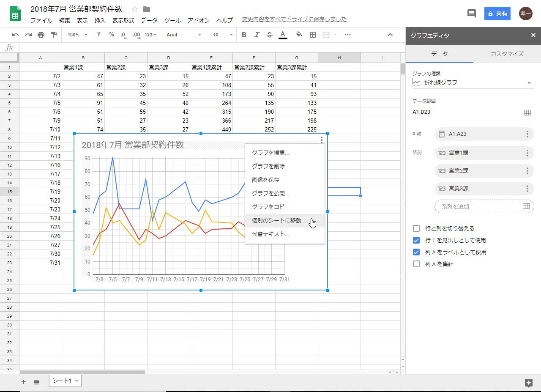
Task: Open the 123 number format dropdown
Action: (150, 35)
